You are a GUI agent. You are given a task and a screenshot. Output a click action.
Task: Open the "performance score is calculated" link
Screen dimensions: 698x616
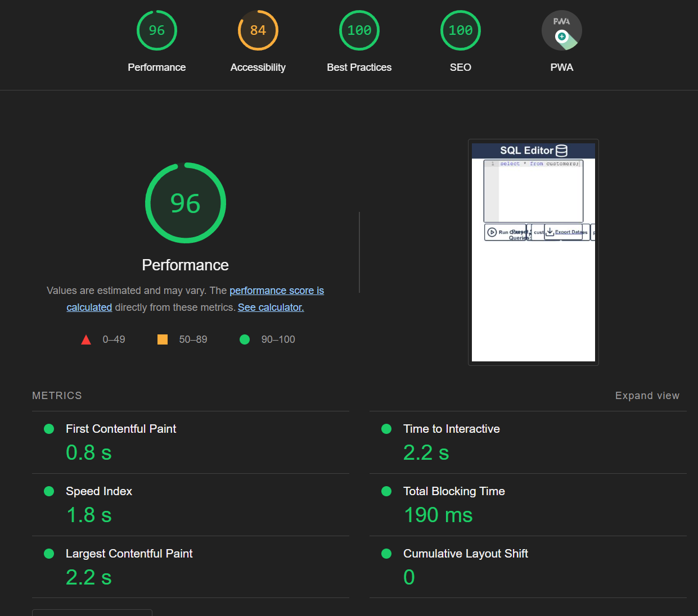(x=276, y=291)
